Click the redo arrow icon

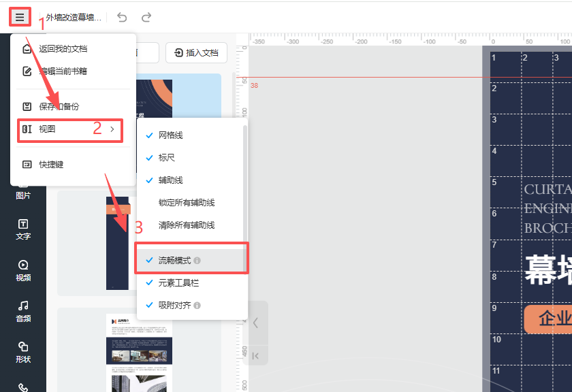(146, 17)
